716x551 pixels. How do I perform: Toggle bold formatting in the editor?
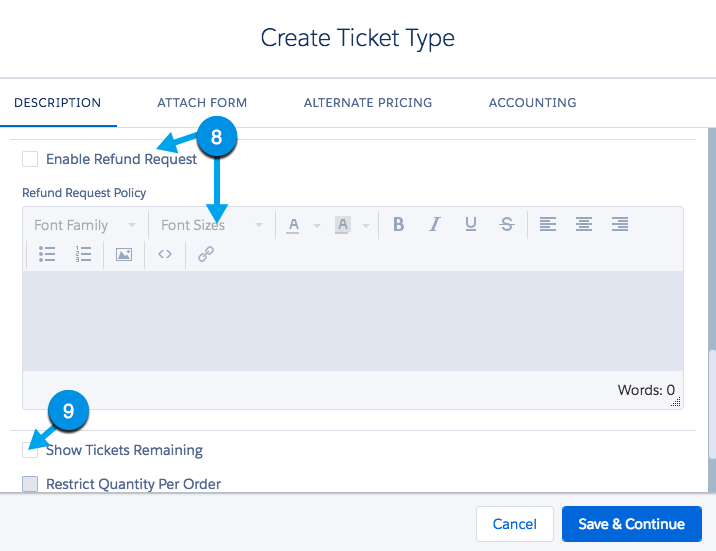(398, 224)
